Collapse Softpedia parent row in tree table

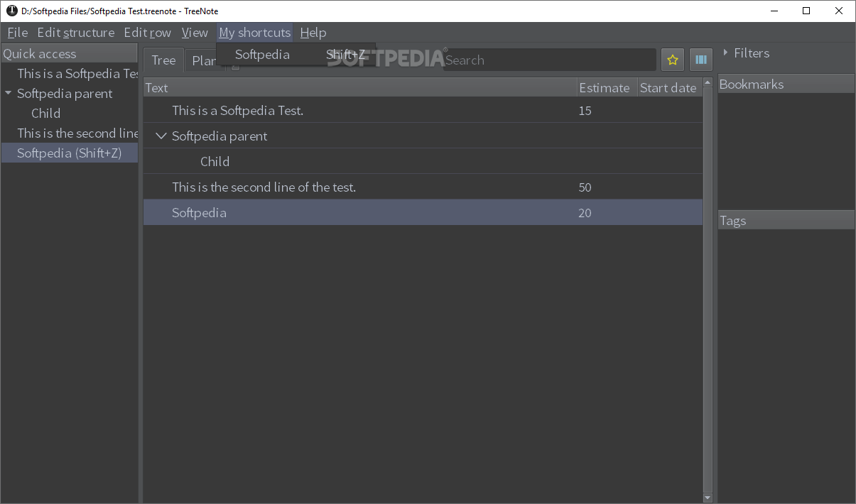tap(161, 136)
